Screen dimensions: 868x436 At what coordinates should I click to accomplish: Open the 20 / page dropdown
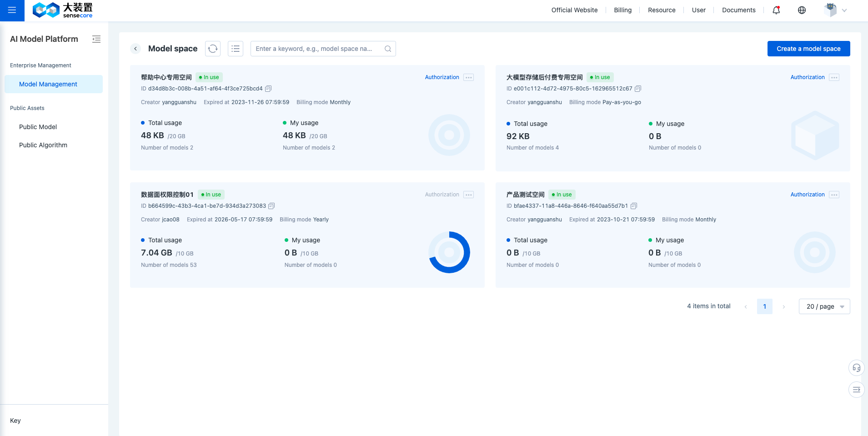point(824,306)
